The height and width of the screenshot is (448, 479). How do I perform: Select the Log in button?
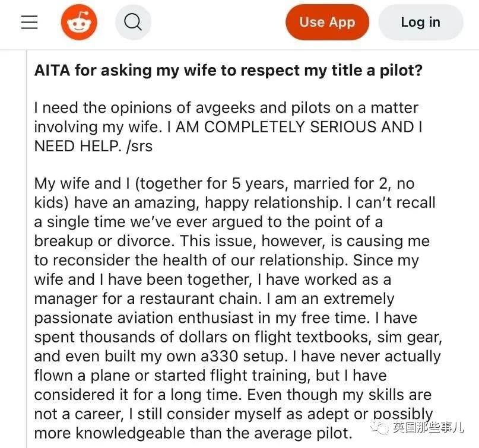(x=421, y=23)
